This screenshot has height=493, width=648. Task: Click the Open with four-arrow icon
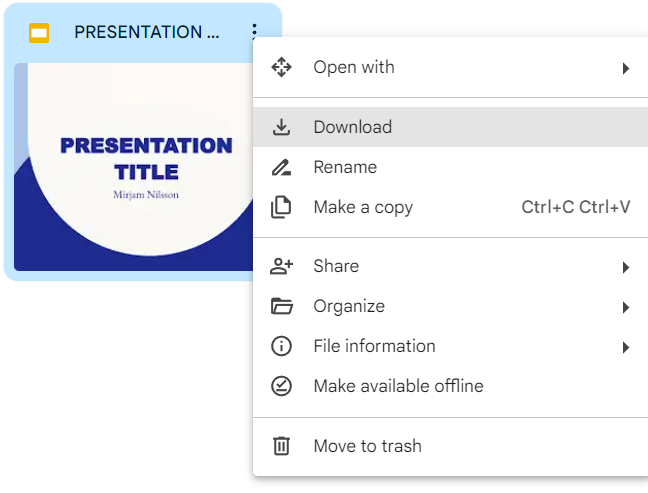(282, 68)
